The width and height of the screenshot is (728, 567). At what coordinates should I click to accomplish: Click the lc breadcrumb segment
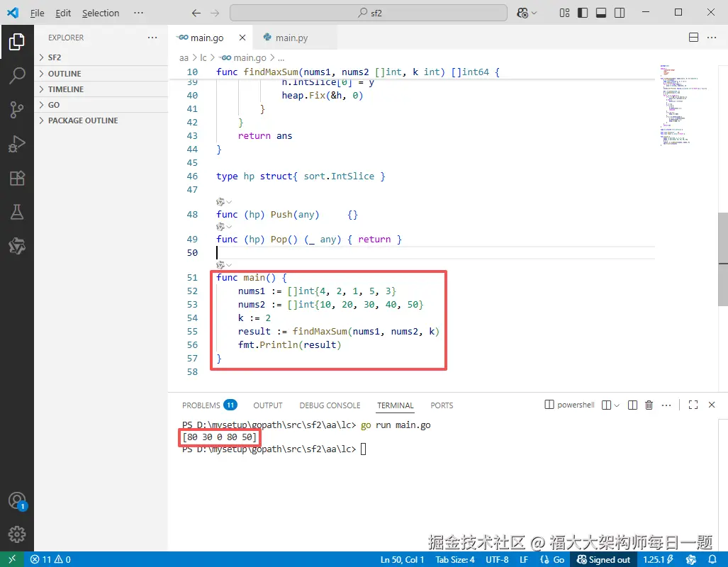coord(203,57)
